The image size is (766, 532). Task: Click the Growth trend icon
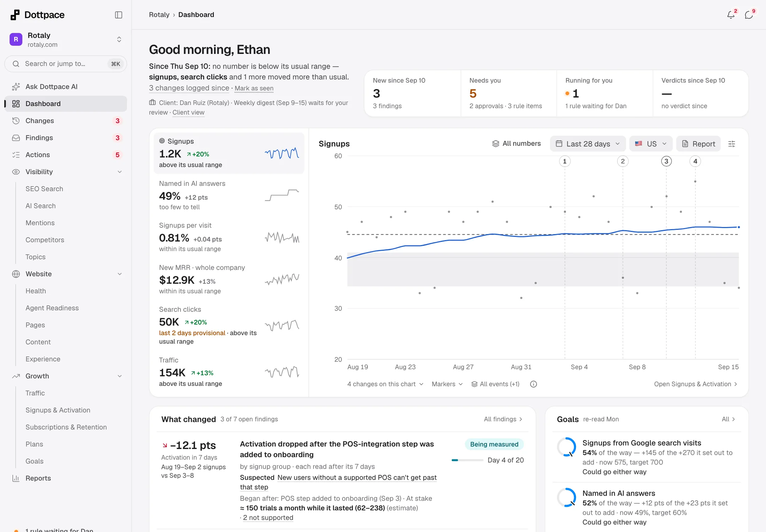pyautogui.click(x=16, y=376)
